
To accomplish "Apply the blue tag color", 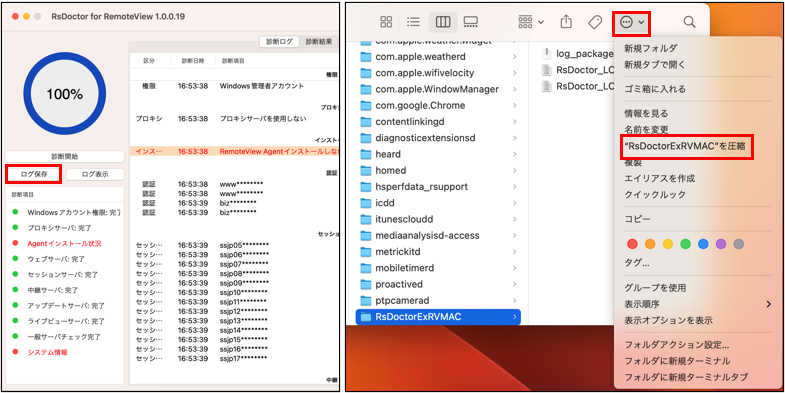I will 703,244.
